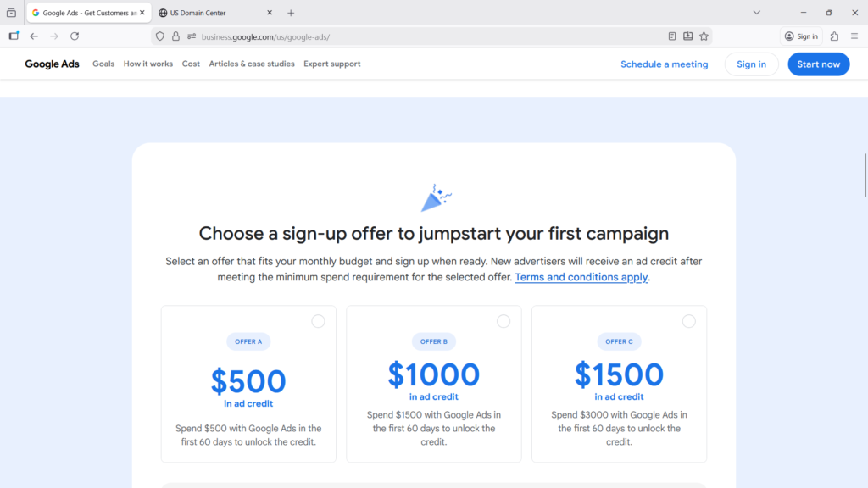Open the Cost navigation item
Screen dimensions: 868x488
tap(191, 64)
